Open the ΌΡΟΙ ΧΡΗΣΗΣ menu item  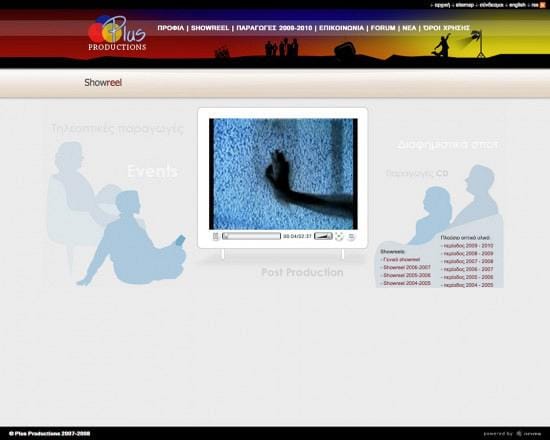(447, 28)
